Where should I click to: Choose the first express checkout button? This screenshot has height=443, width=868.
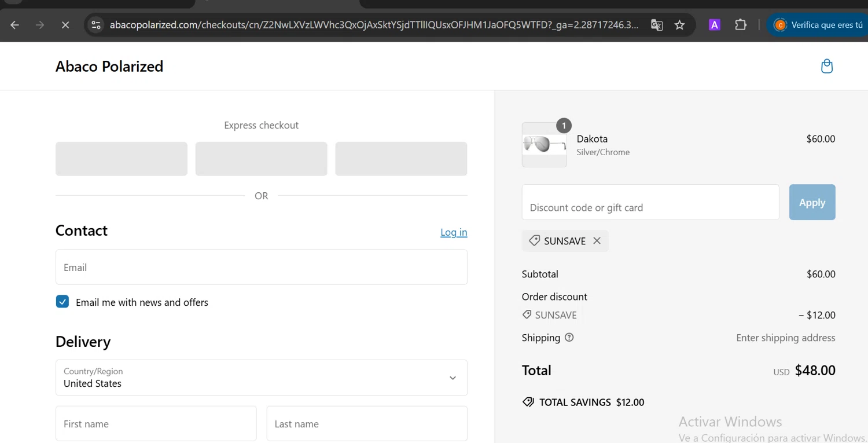point(122,159)
